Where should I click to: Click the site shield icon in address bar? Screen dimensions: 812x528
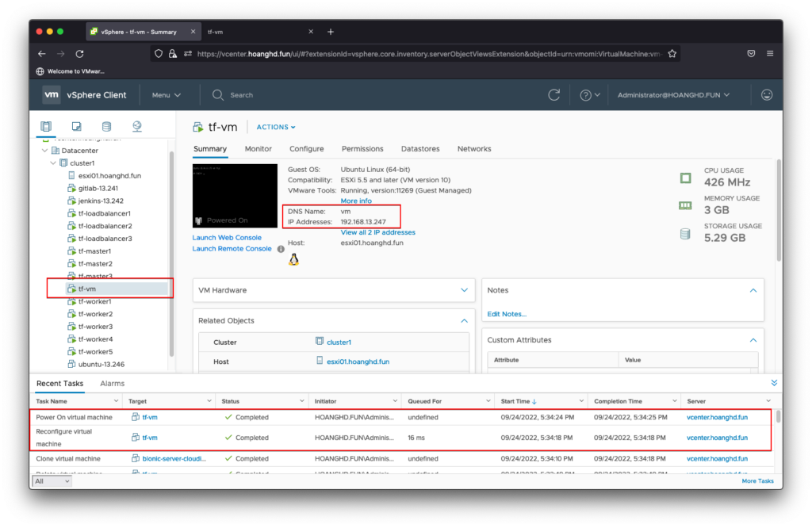coord(159,54)
